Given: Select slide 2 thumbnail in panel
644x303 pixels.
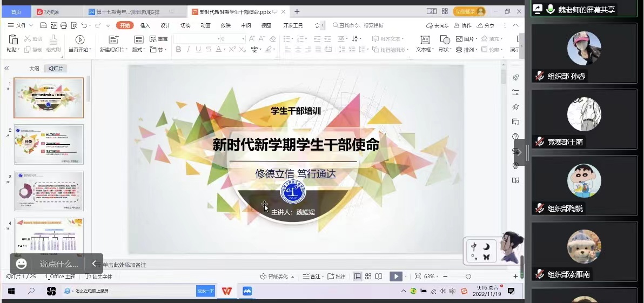Looking at the screenshot, I should point(49,144).
